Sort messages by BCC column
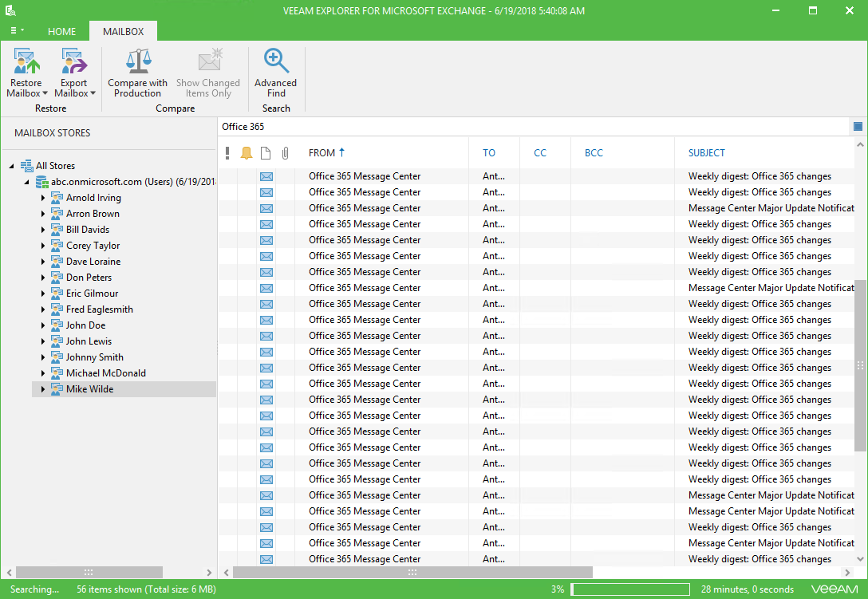868x599 pixels. [594, 153]
